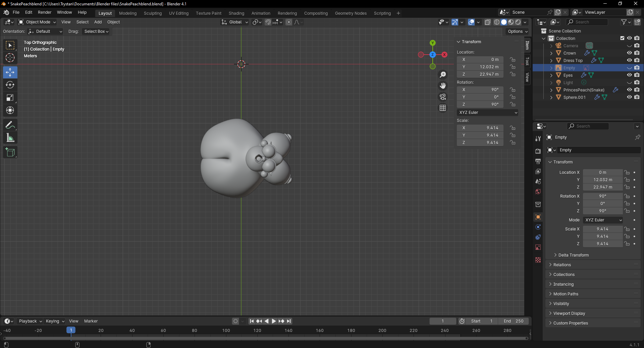The width and height of the screenshot is (644, 348).
Task: Switch to the Sculpting workspace tab
Action: click(153, 13)
